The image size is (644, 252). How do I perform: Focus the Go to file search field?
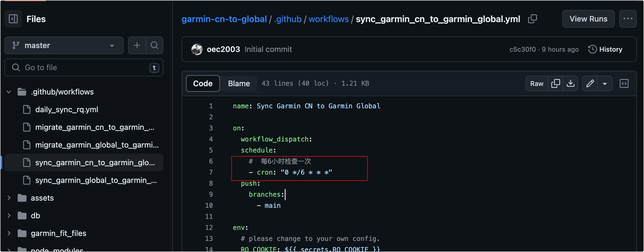click(84, 67)
